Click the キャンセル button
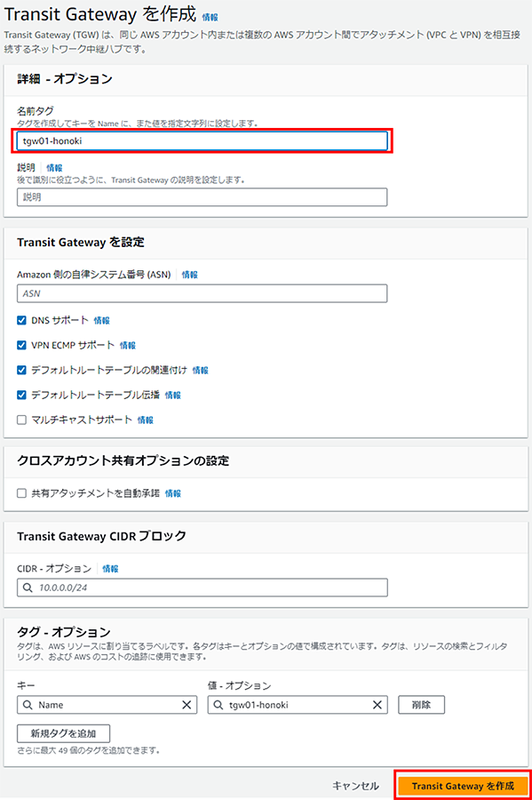Image resolution: width=532 pixels, height=800 pixels. [355, 786]
